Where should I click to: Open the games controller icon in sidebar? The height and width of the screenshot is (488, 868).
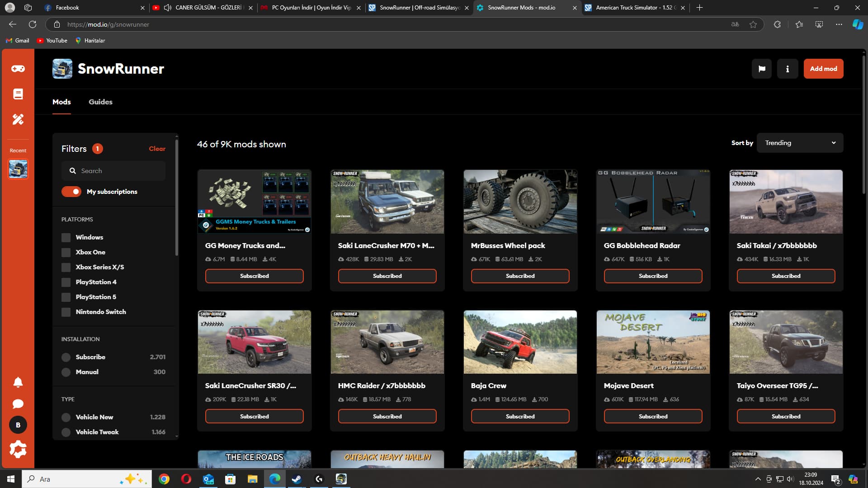18,69
